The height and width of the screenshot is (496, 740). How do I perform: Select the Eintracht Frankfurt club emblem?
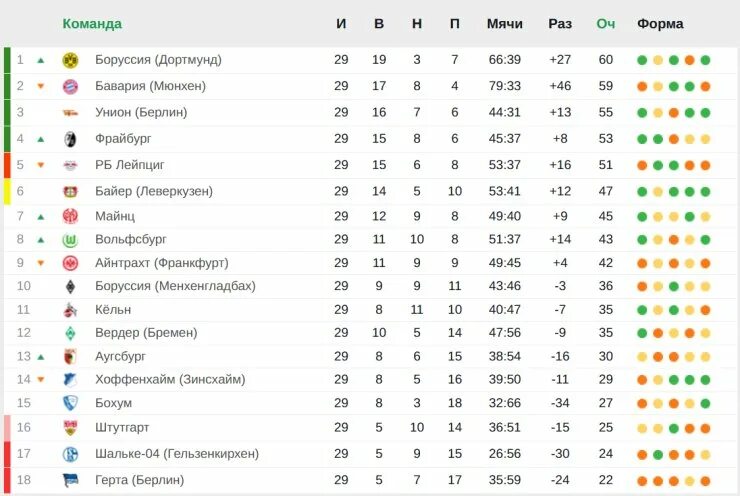coord(70,263)
